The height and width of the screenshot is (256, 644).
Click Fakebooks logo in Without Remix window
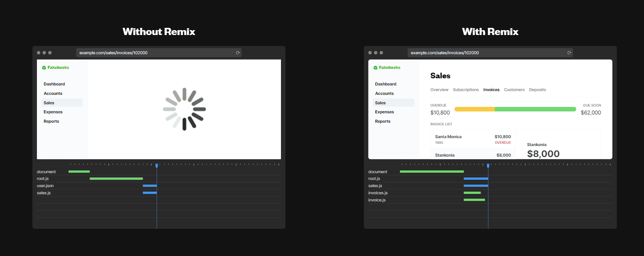coord(55,68)
